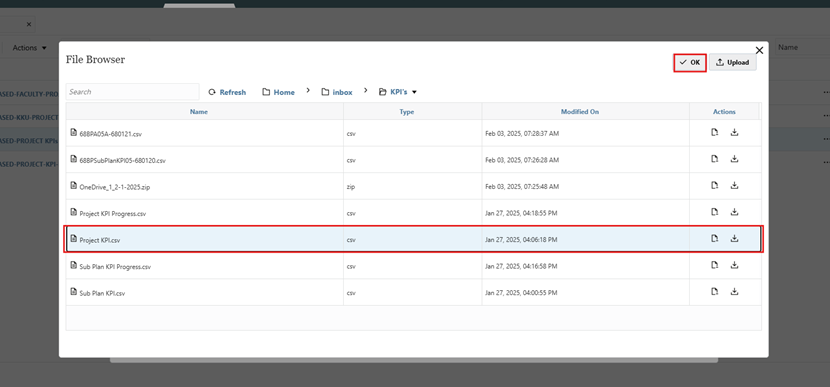Click file action icon for 68BPA05A-680121.csv
Viewport: 830px width, 387px height.
tap(715, 133)
